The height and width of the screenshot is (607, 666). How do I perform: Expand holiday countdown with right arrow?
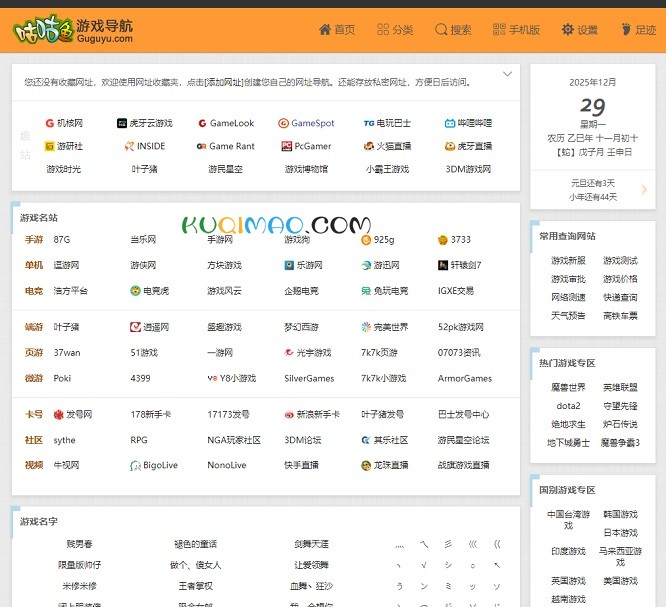[644, 190]
